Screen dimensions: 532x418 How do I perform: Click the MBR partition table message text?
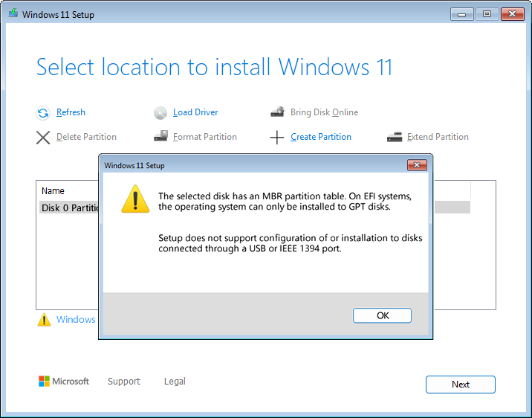pyautogui.click(x=285, y=202)
